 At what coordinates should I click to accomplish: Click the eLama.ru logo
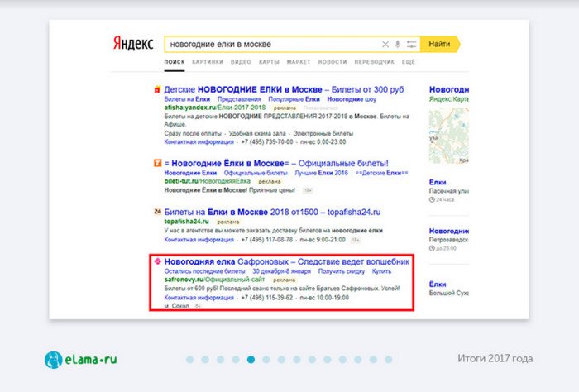(x=80, y=360)
